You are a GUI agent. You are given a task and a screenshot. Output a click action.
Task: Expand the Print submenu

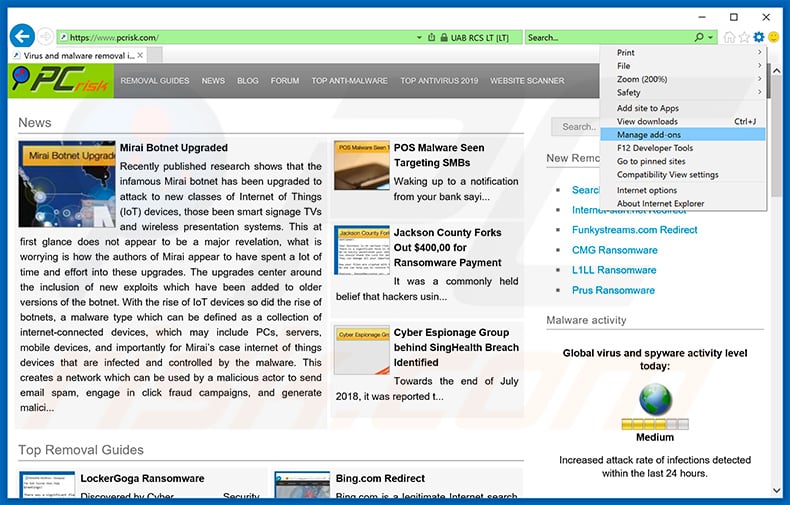point(683,52)
